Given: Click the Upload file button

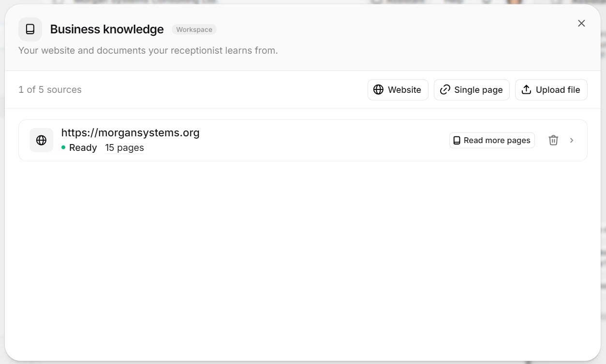Looking at the screenshot, I should click(x=551, y=90).
